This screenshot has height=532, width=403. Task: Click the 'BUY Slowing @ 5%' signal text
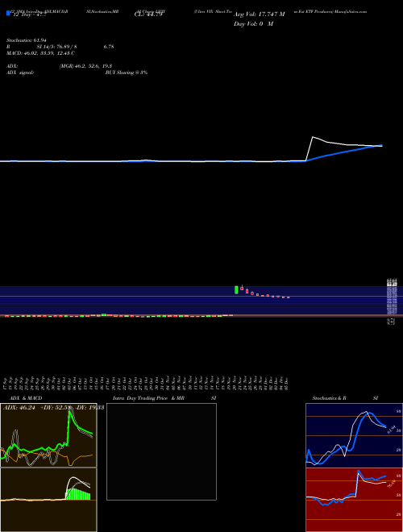click(127, 73)
